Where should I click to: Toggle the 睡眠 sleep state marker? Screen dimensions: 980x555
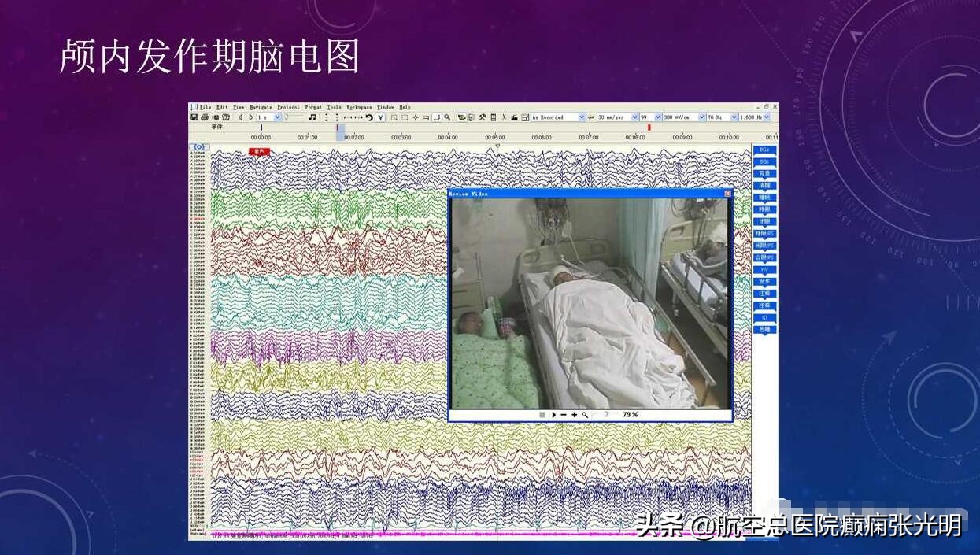click(x=764, y=196)
